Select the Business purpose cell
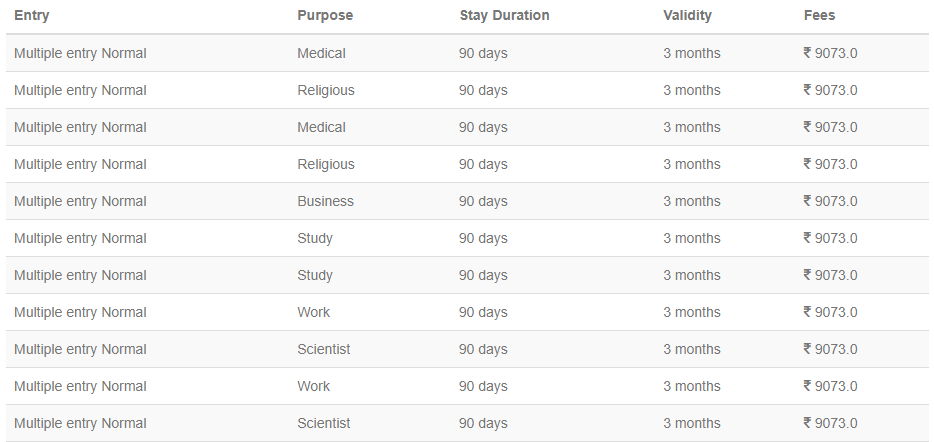Image resolution: width=934 pixels, height=442 pixels. pos(325,201)
